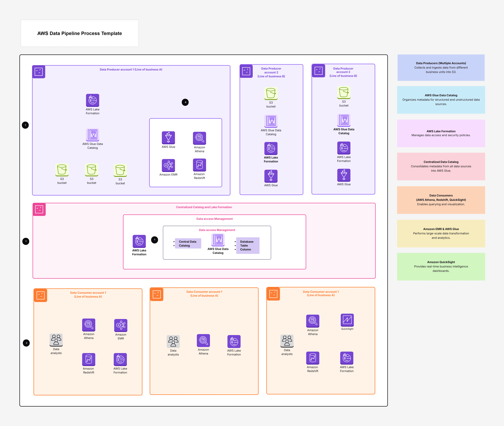Select the AWS Lake Formation icon in Data Producer account 1
The image size is (504, 426).
pyautogui.click(x=92, y=100)
